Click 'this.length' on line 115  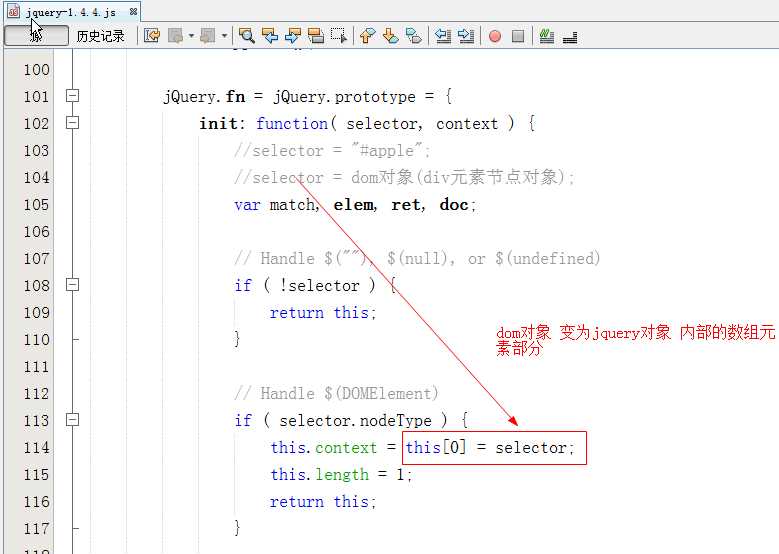tap(319, 475)
